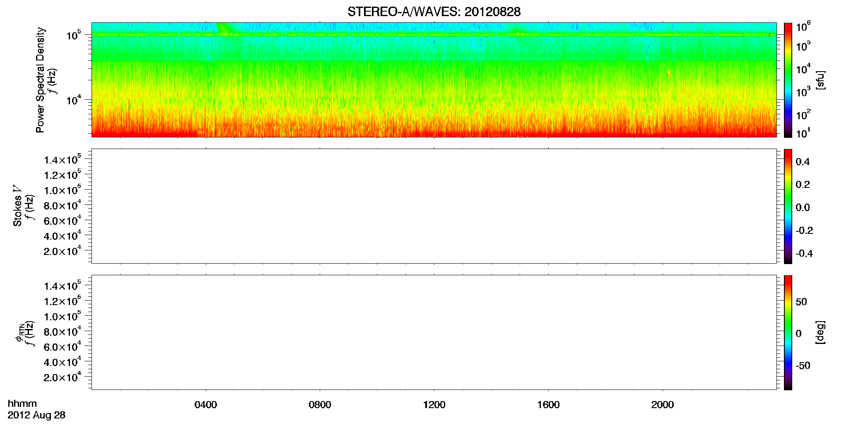Click the Stokes V axis label

coord(17,206)
